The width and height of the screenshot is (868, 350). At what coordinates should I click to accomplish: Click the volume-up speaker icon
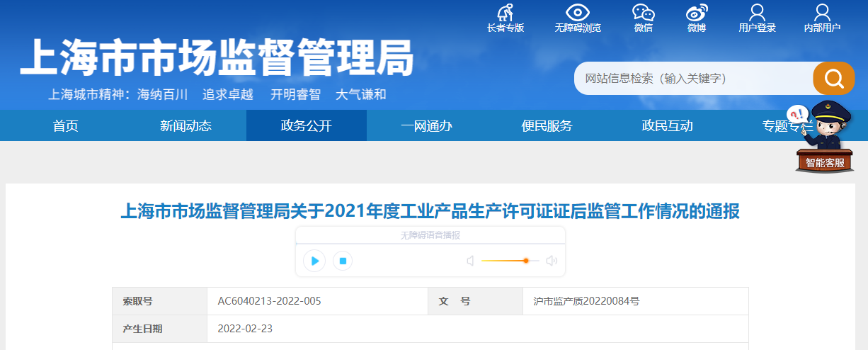point(552,261)
